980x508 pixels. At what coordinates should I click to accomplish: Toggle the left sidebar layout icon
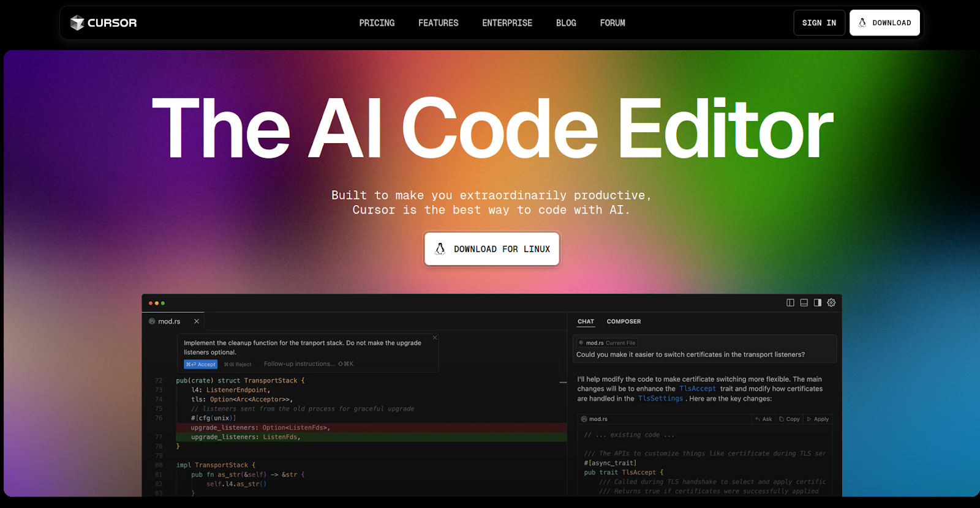pos(790,302)
